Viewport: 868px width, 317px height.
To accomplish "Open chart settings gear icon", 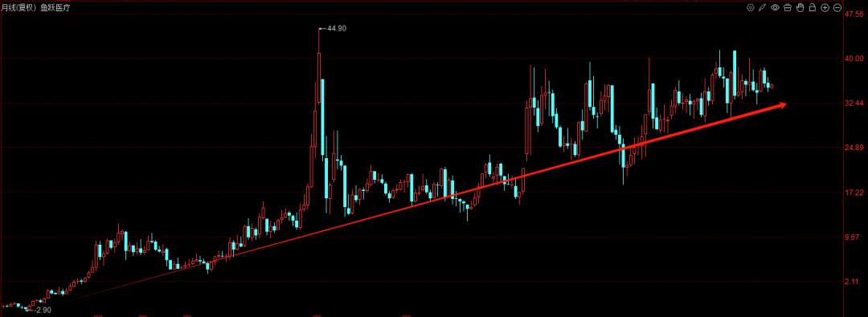I will coord(751,7).
